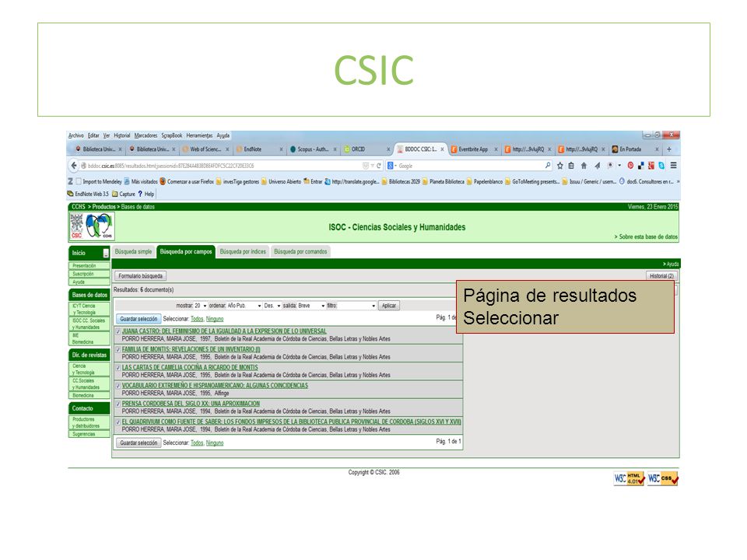Click the W3C HTML 4.01 validation badge

click(629, 478)
